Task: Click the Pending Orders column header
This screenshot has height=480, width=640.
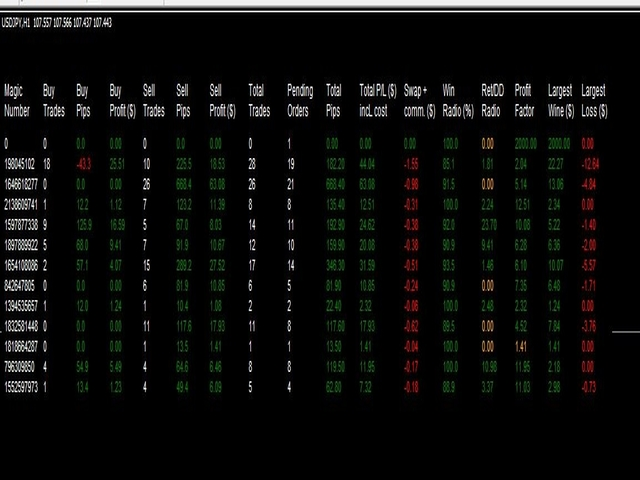Action: coord(300,100)
